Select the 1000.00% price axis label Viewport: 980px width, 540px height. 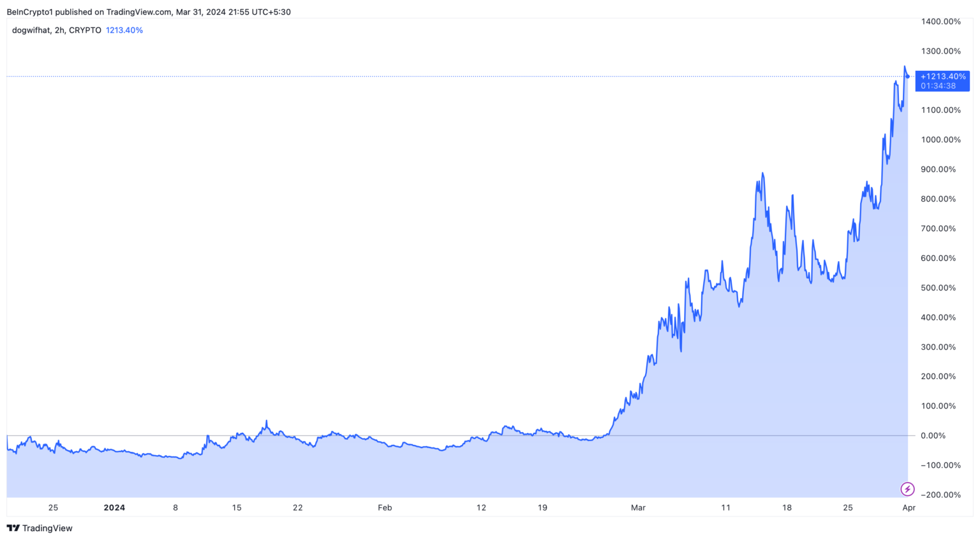tap(941, 140)
